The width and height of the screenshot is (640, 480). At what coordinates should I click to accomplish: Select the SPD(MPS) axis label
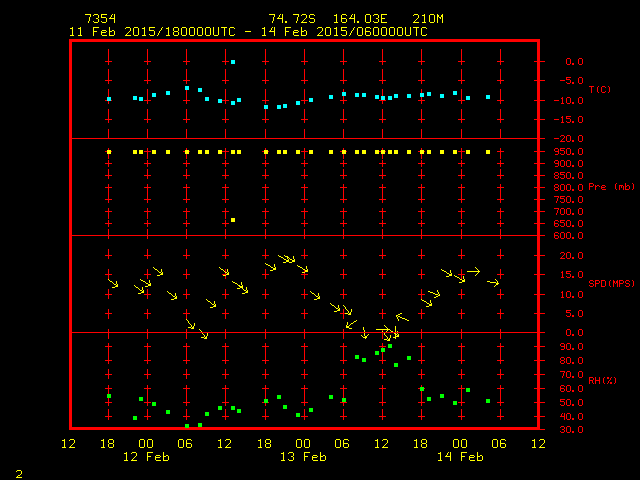(x=611, y=284)
